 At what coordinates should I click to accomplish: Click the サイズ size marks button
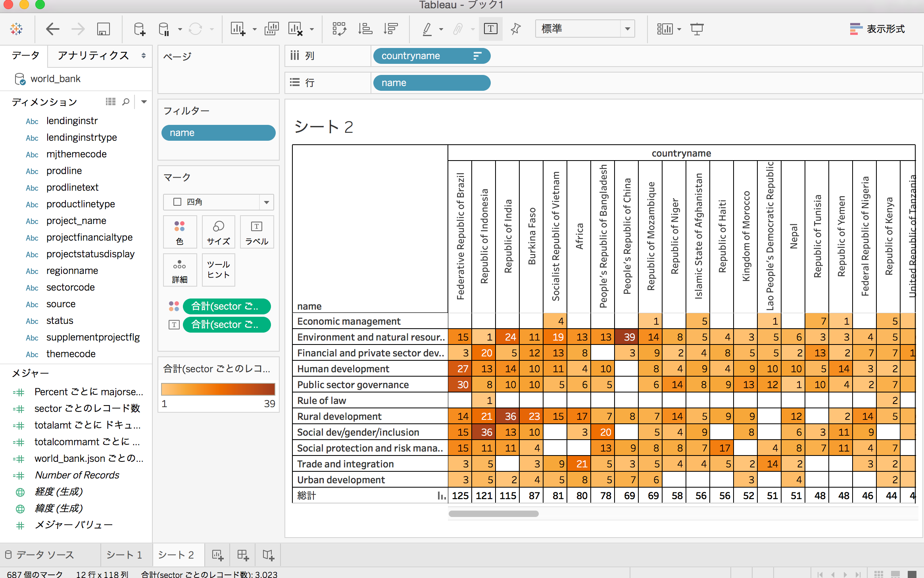(219, 232)
